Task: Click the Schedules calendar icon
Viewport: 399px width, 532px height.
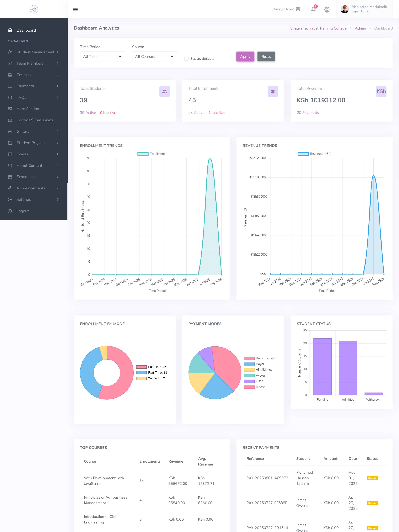Action: 10,177
